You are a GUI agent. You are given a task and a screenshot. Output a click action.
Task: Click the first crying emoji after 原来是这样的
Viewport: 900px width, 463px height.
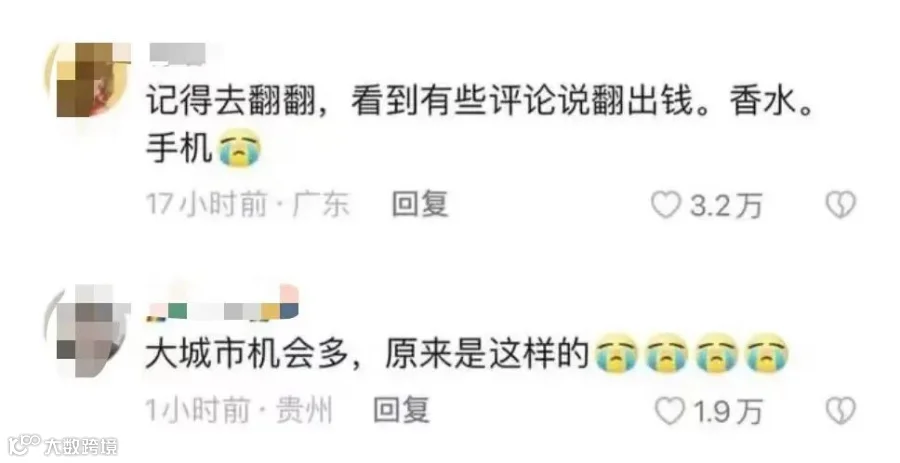617,352
